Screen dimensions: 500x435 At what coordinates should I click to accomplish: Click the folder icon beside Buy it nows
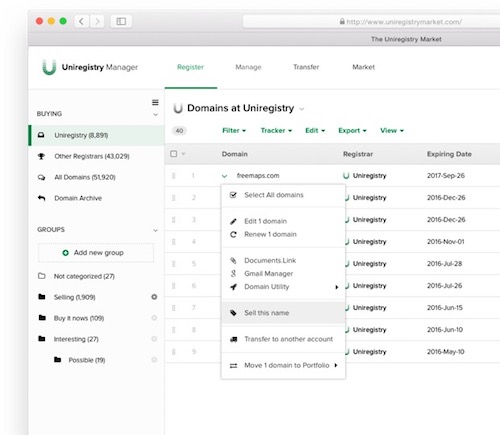(42, 318)
